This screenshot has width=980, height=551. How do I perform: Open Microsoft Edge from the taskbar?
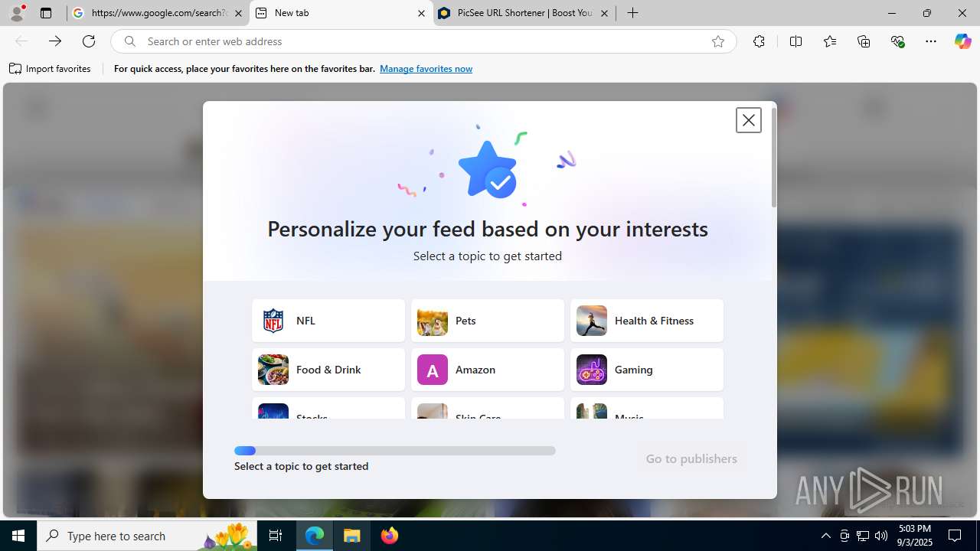tap(315, 536)
